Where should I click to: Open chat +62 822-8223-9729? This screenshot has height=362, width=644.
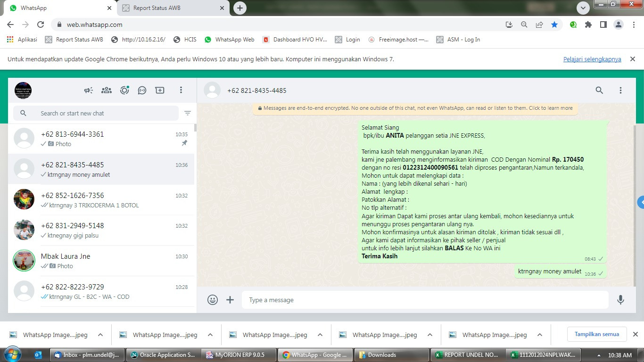101,291
